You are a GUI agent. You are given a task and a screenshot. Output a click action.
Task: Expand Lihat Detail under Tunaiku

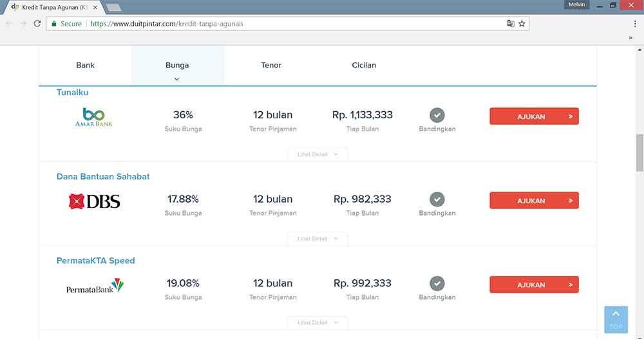pyautogui.click(x=317, y=154)
